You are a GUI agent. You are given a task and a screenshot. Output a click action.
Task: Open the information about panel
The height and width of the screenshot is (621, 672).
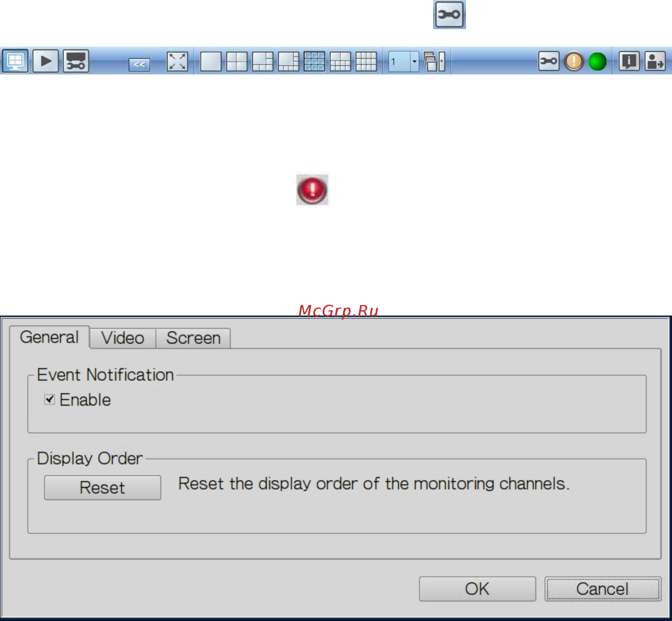[x=629, y=61]
